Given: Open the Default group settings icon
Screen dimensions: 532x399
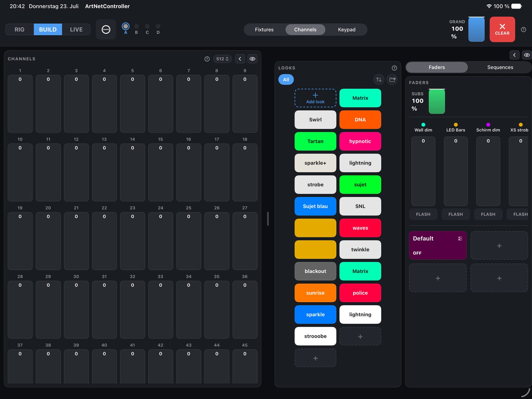Looking at the screenshot, I should pos(460,238).
